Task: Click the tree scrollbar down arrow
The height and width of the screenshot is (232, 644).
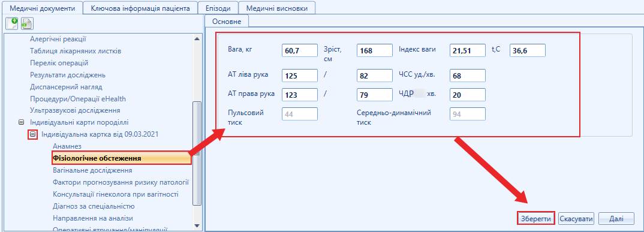Action: (197, 226)
